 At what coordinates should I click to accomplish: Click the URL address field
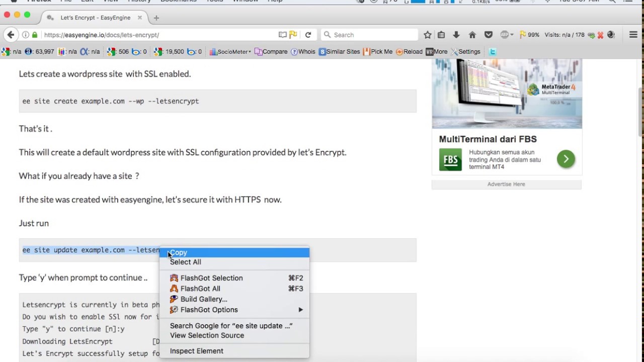(x=158, y=35)
